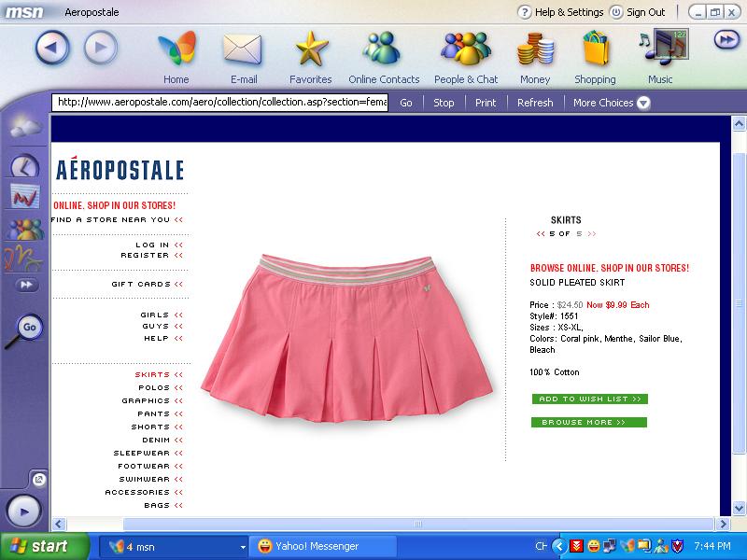This screenshot has height=560, width=747.
Task: Open the Money coins icon
Action: pos(535,49)
